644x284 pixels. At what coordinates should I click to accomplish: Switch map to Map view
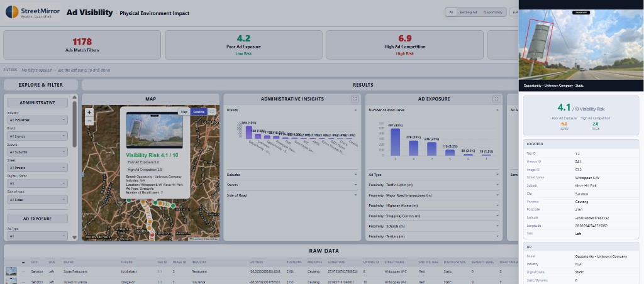(184, 112)
